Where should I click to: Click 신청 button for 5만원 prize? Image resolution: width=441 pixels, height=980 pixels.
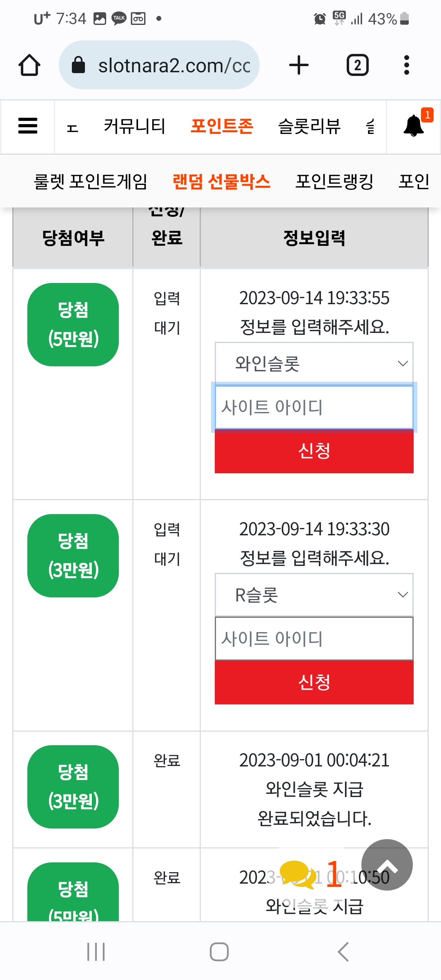314,452
